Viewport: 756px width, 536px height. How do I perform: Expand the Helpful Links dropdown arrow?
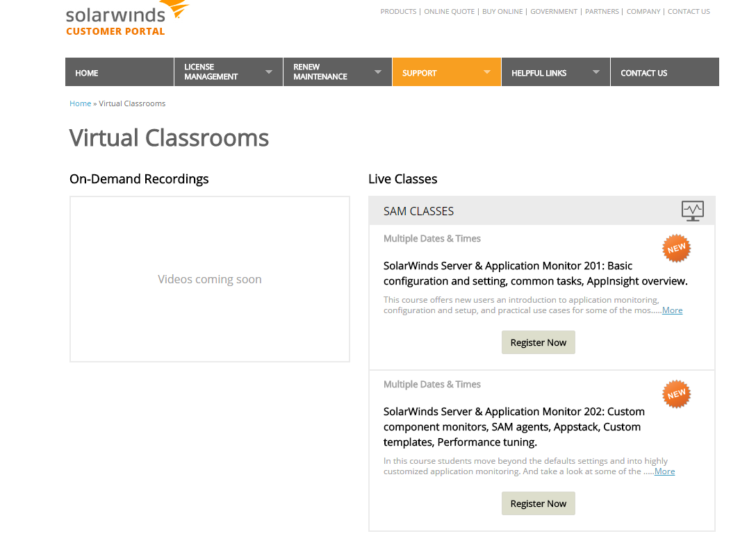tap(596, 72)
